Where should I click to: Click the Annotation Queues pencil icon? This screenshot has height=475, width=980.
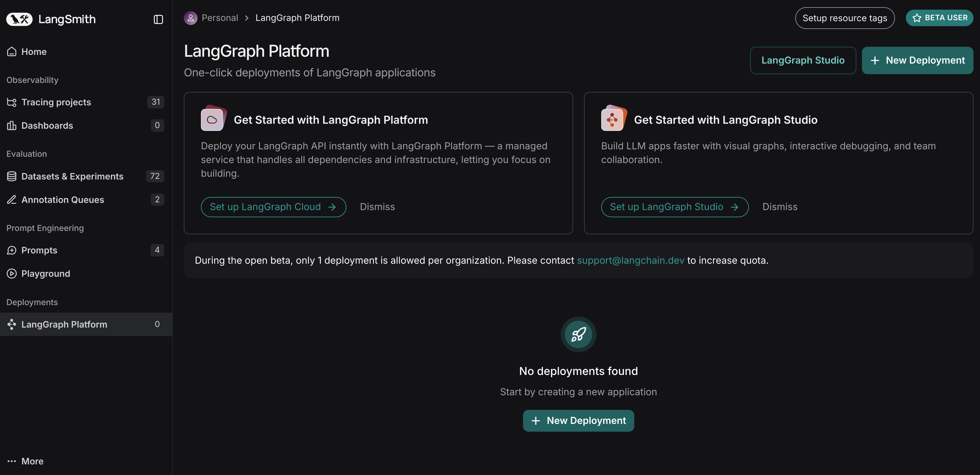[x=12, y=199]
